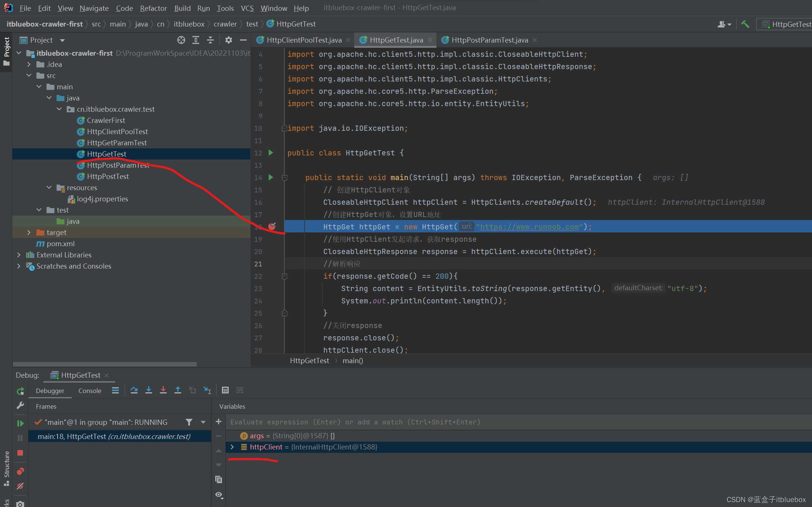Click Run to Cursor icon
Viewport: 812px width, 507px height.
click(x=207, y=390)
